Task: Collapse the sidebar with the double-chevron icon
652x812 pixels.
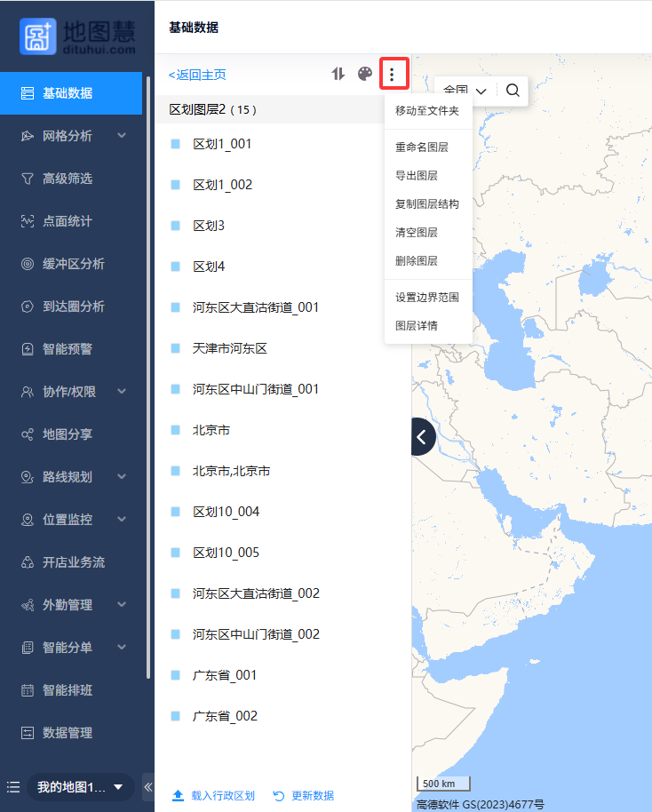Action: 148,787
